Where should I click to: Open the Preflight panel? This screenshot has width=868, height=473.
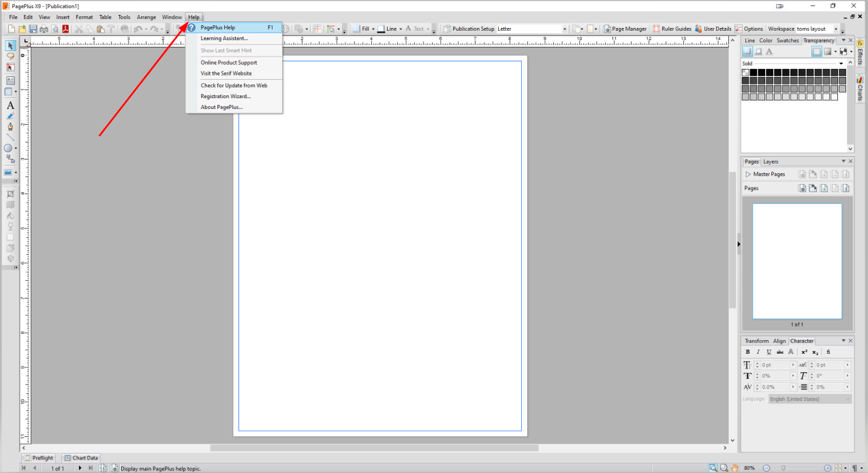point(38,458)
